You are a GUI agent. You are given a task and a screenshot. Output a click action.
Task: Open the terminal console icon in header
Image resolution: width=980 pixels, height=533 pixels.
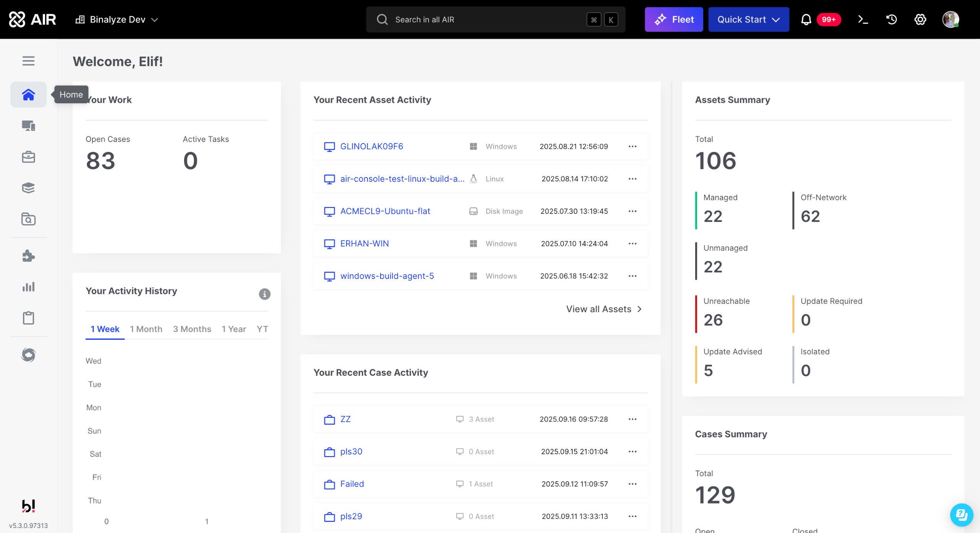click(x=863, y=20)
